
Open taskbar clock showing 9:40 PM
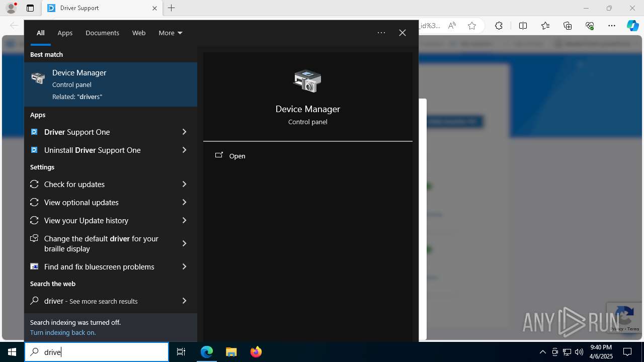click(601, 352)
